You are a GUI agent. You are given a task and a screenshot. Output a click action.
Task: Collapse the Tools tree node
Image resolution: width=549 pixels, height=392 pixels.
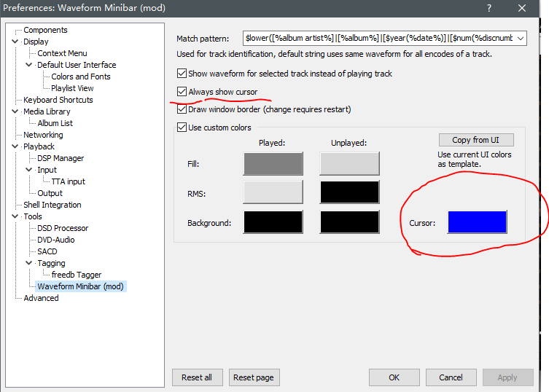[x=15, y=217]
